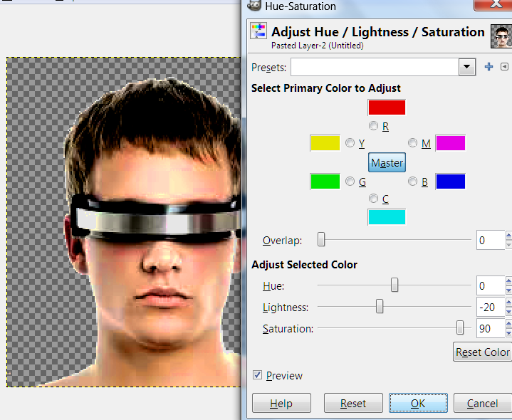The height and width of the screenshot is (420, 512).
Task: Select the Yellow primary color radio button
Action: tap(350, 143)
